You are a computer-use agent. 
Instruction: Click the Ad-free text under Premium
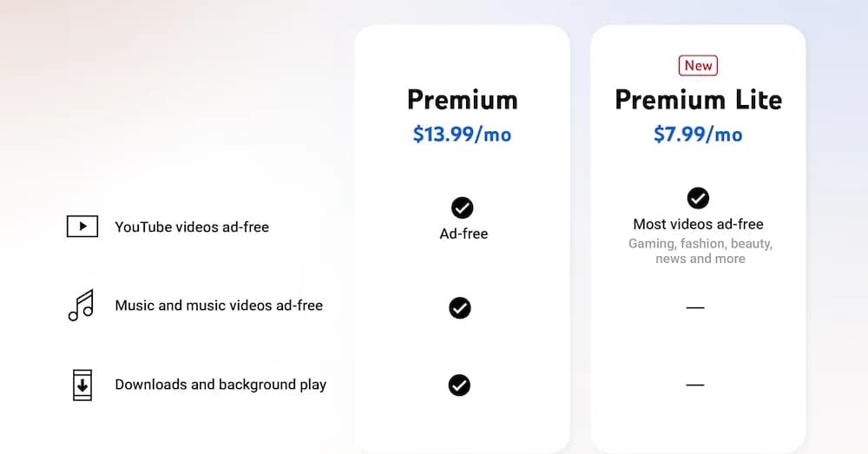pos(464,234)
